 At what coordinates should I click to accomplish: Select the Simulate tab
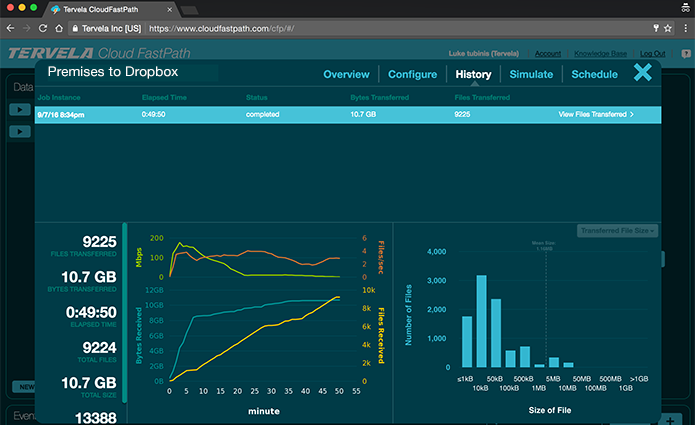pyautogui.click(x=531, y=74)
